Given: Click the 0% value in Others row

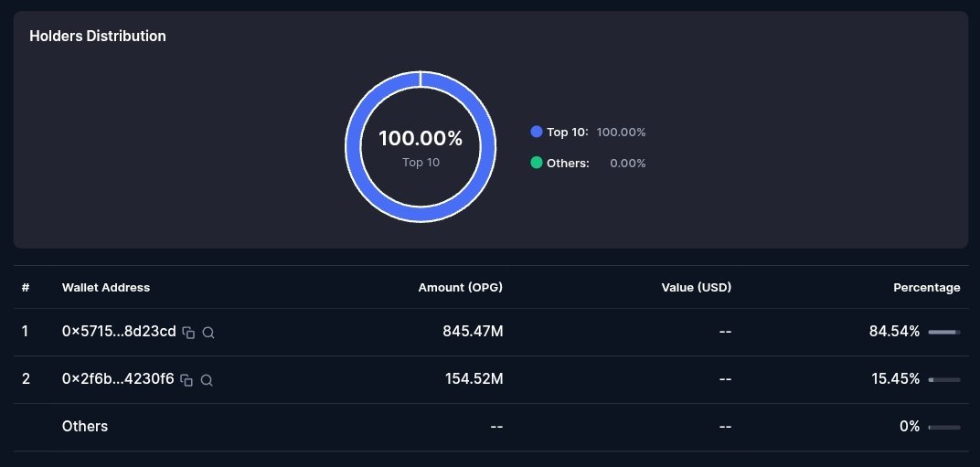Looking at the screenshot, I should tap(910, 427).
